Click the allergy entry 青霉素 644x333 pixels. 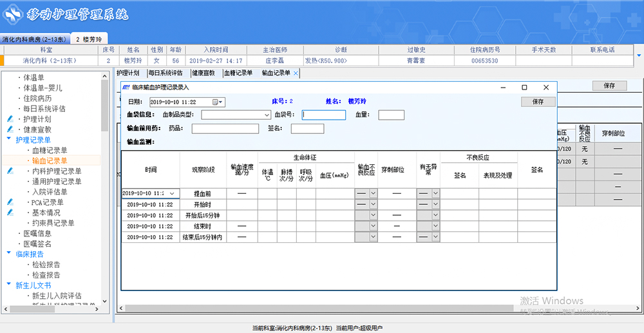click(415, 61)
